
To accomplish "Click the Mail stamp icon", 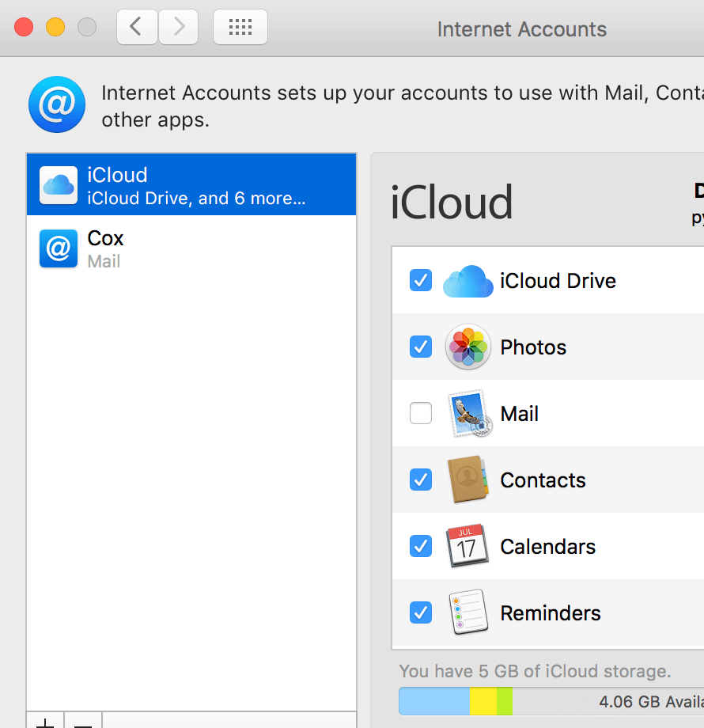I will tap(467, 413).
